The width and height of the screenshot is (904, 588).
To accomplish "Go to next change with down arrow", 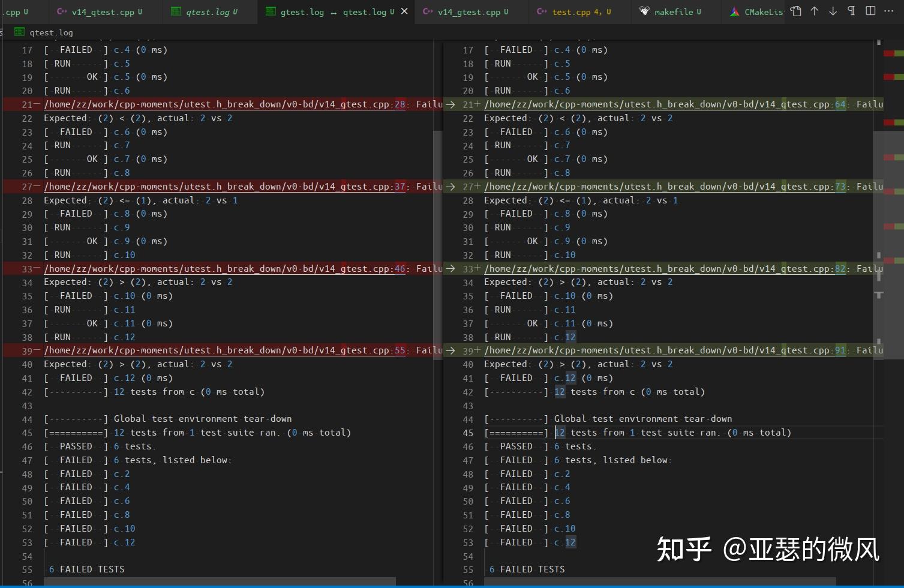I will (x=833, y=11).
